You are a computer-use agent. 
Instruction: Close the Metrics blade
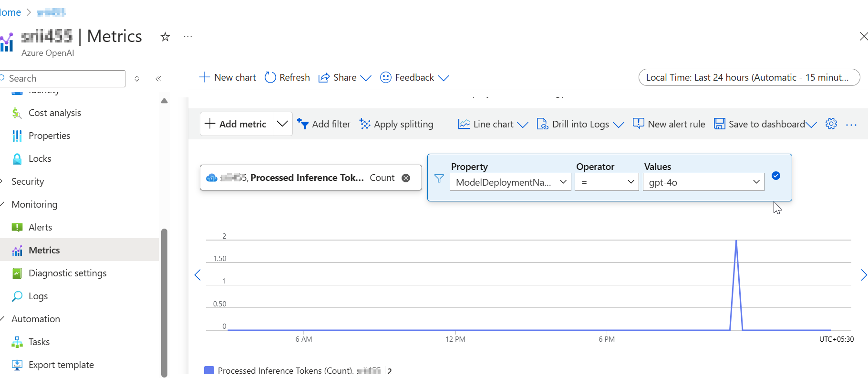pyautogui.click(x=863, y=36)
